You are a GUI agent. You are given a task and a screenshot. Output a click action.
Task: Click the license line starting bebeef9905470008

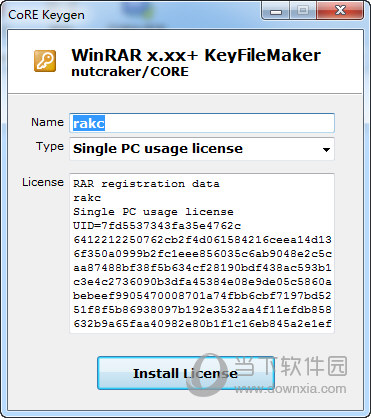[x=202, y=296]
